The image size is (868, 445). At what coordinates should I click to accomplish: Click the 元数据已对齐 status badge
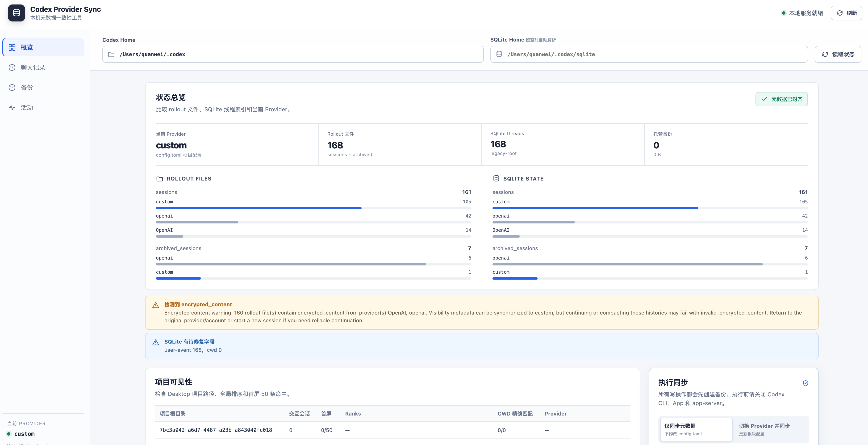click(781, 99)
